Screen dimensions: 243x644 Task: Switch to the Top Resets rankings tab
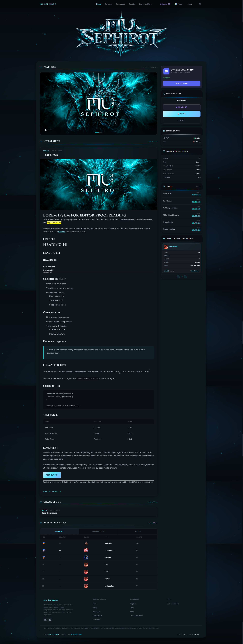[59, 532]
